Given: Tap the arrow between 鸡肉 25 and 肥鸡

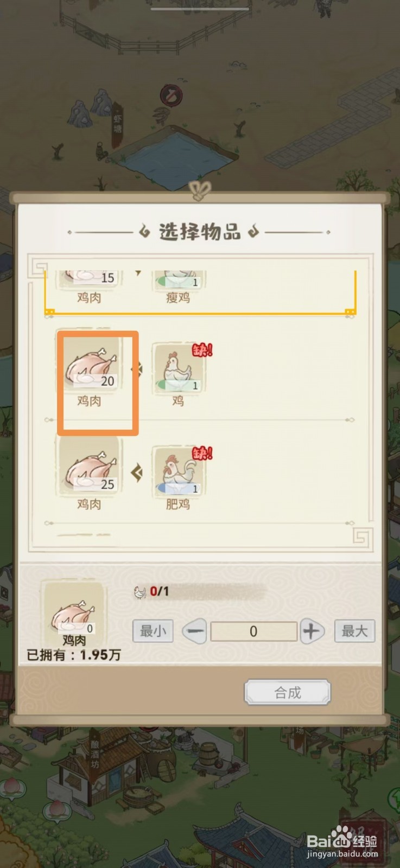Looking at the screenshot, I should coord(137,473).
